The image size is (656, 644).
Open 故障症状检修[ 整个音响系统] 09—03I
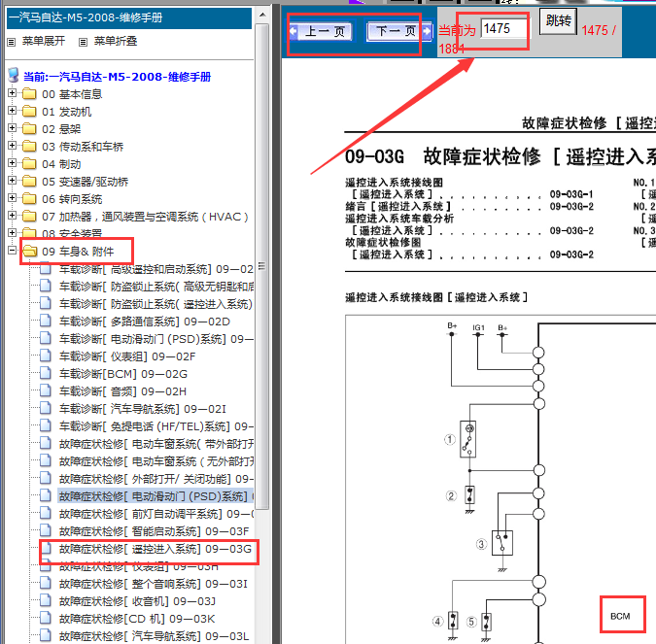[x=154, y=584]
